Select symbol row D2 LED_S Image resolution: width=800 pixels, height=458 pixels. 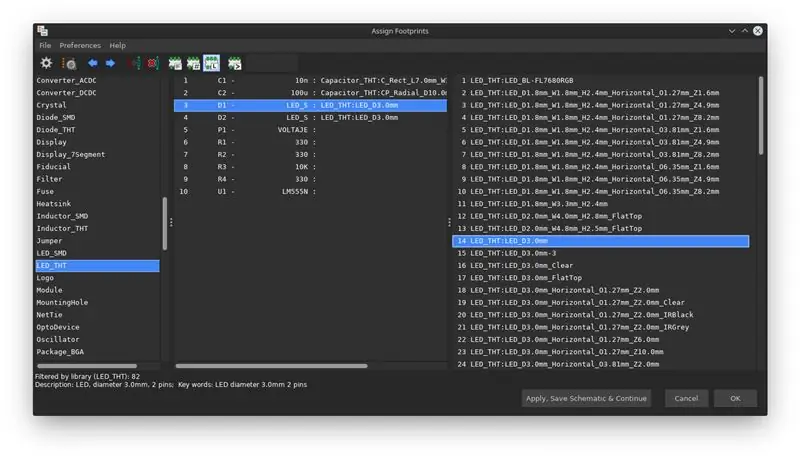pyautogui.click(x=310, y=117)
